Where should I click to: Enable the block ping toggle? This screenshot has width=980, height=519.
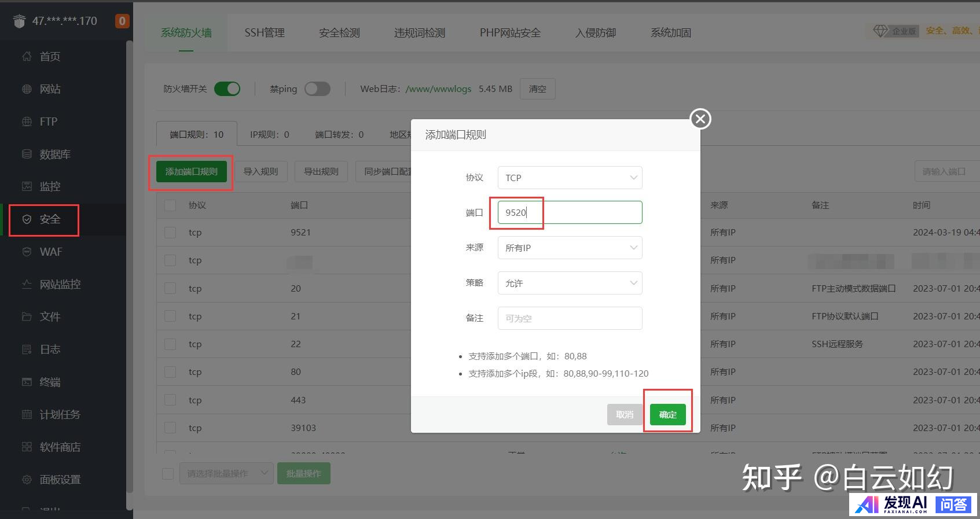tap(317, 89)
